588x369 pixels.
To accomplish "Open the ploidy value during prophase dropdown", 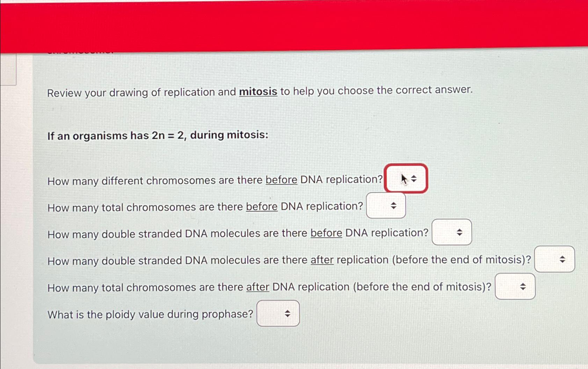I will pos(277,314).
